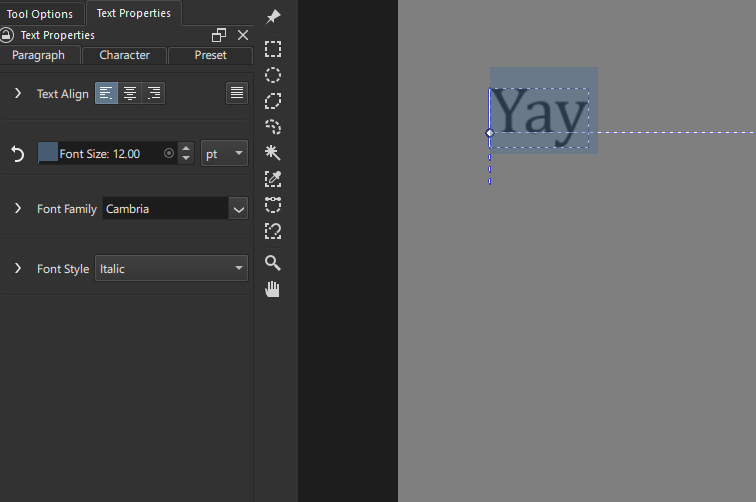Toggle left text alignment
Viewport: 756px width, 502px height.
pyautogui.click(x=106, y=93)
